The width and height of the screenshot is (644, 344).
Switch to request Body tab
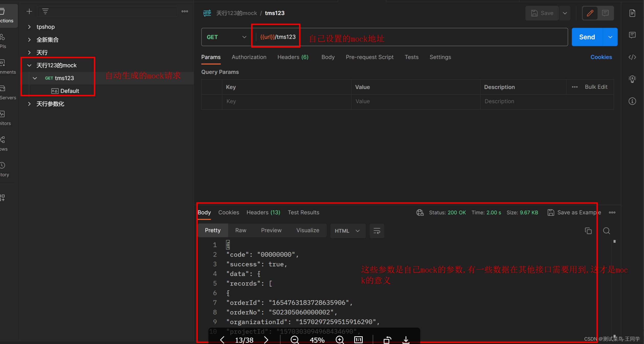[x=328, y=57]
